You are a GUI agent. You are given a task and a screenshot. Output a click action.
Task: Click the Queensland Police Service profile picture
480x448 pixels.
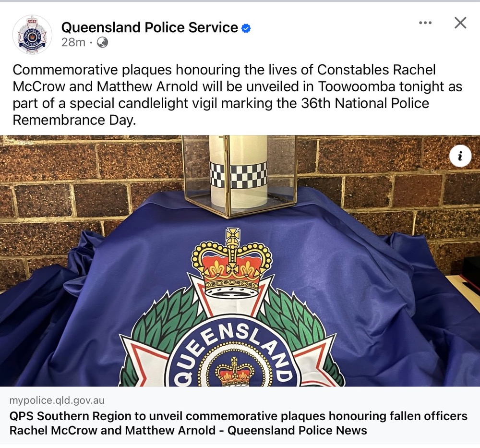[32, 35]
